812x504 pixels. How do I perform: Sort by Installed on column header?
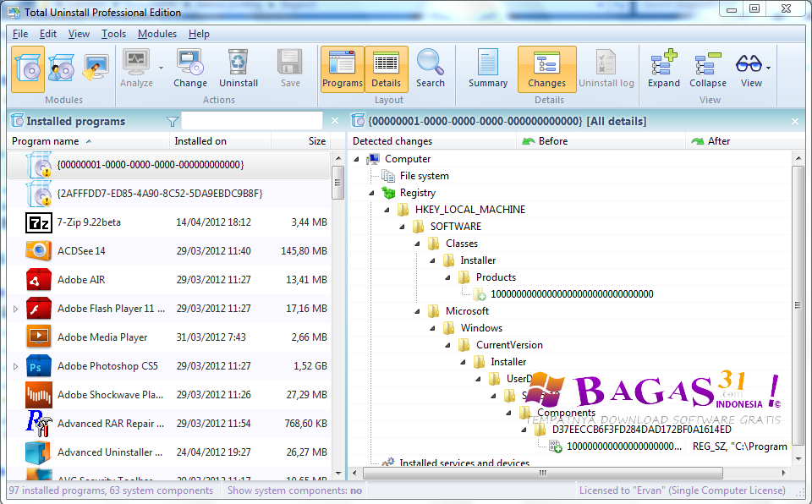[220, 141]
